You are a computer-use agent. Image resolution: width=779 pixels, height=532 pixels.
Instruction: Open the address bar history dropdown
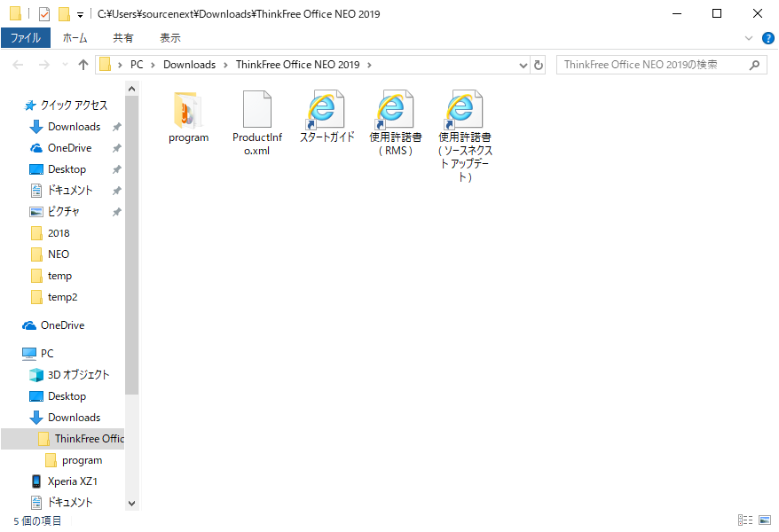[523, 65]
